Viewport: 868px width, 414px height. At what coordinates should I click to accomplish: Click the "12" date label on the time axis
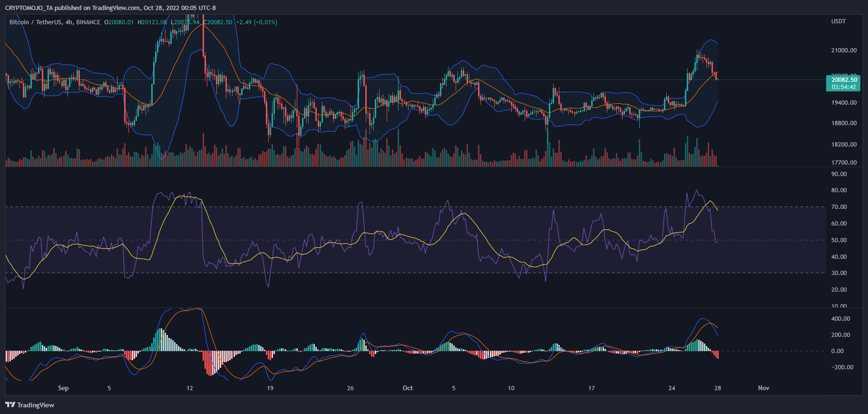click(x=190, y=388)
